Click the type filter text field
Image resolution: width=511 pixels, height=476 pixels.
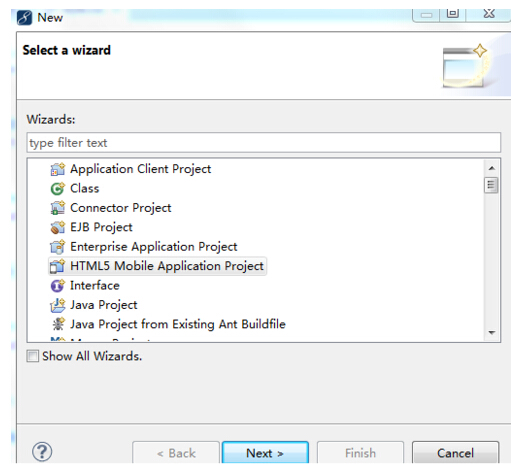(x=264, y=143)
